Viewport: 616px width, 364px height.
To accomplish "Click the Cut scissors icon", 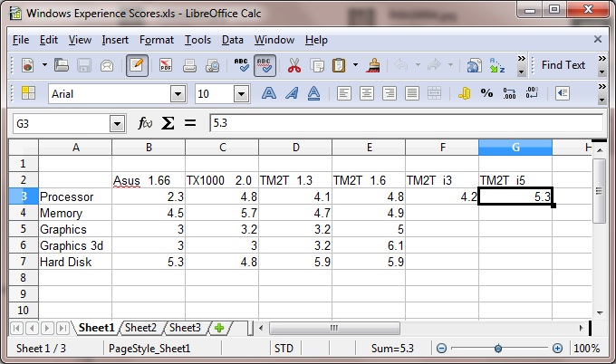I will click(294, 65).
